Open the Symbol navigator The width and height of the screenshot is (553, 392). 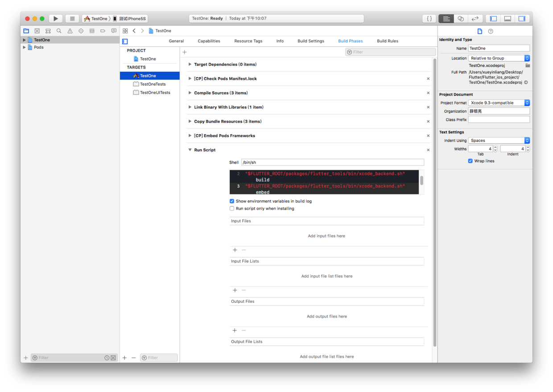click(x=48, y=31)
